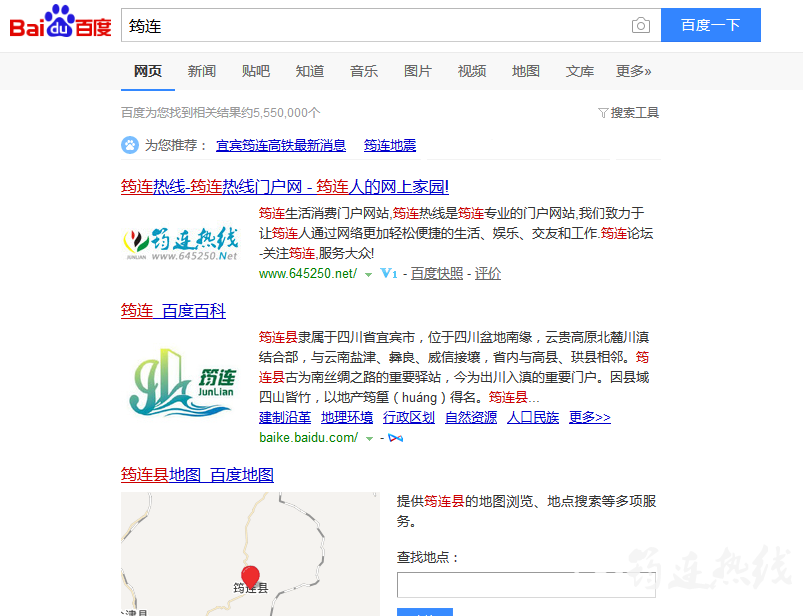Screen dimensions: 803x616
Task: Click the 更多>> link in Baike result
Action: click(x=590, y=417)
